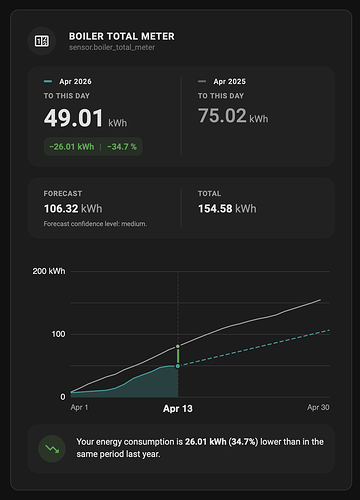Click TO THIS DAY label under Apr 2025
This screenshot has height=500, width=360.
click(221, 96)
